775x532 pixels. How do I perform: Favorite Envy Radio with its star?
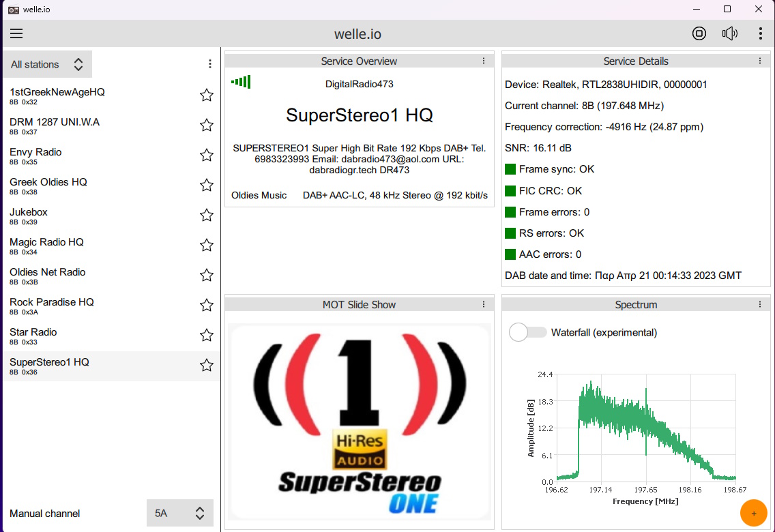click(x=207, y=156)
